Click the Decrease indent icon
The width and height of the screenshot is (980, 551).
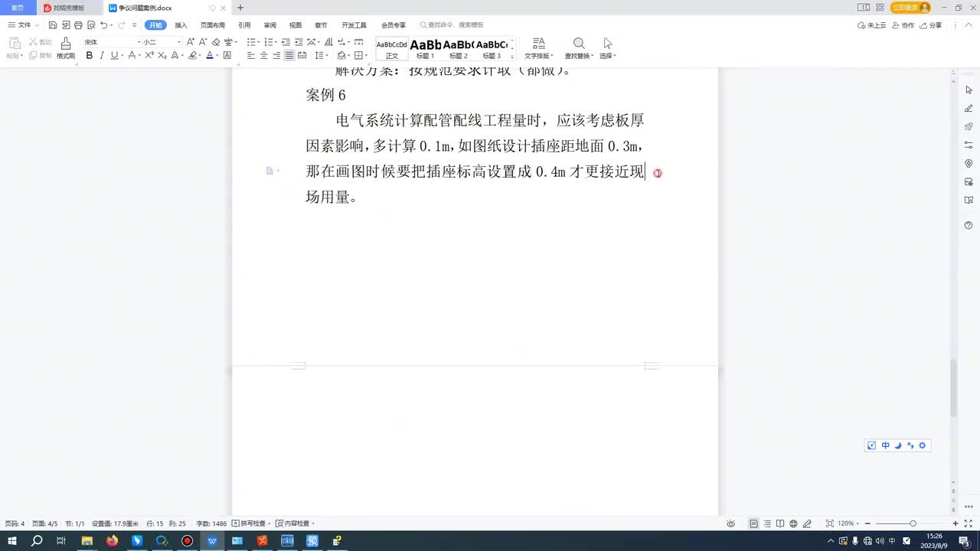(x=286, y=42)
